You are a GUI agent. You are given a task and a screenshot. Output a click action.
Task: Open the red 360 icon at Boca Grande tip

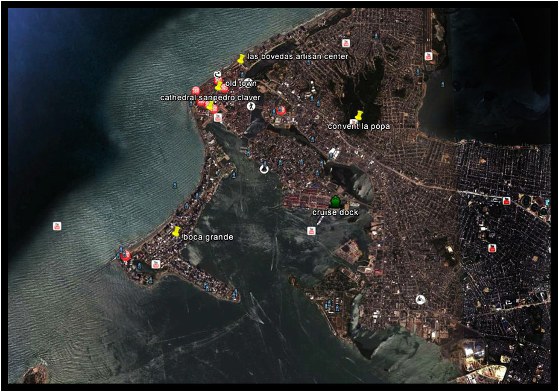[125, 256]
